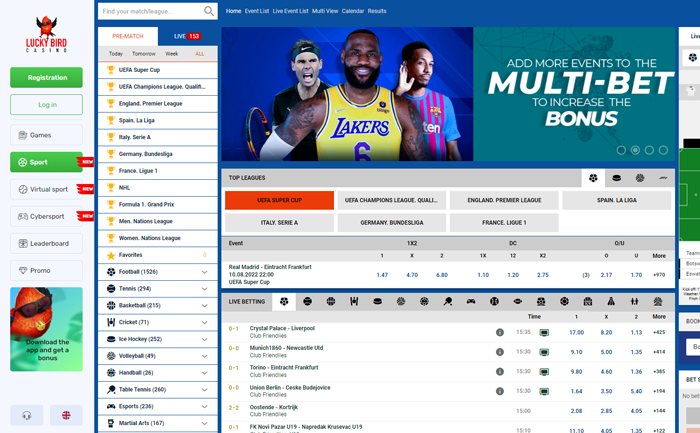
Task: Open the Virtual sport section
Action: [x=46, y=189]
